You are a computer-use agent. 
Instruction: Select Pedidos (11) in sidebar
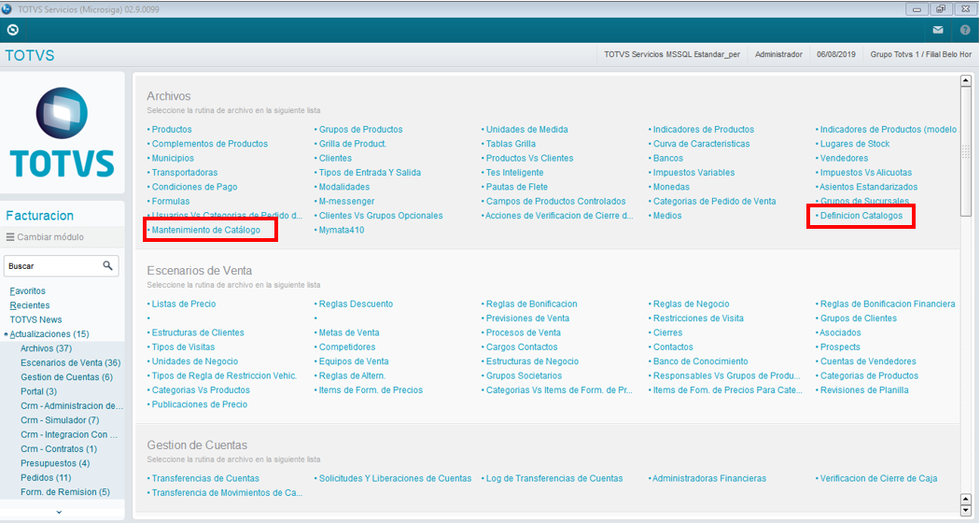pyautogui.click(x=46, y=478)
